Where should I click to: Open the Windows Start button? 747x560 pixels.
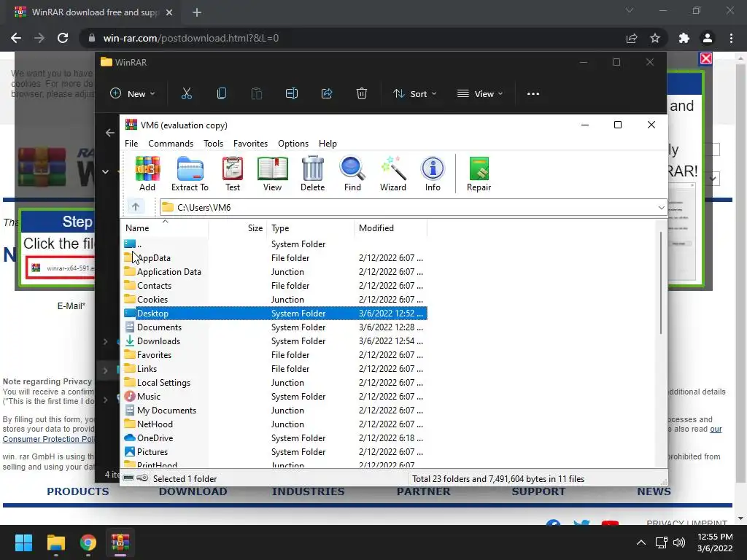[23, 542]
